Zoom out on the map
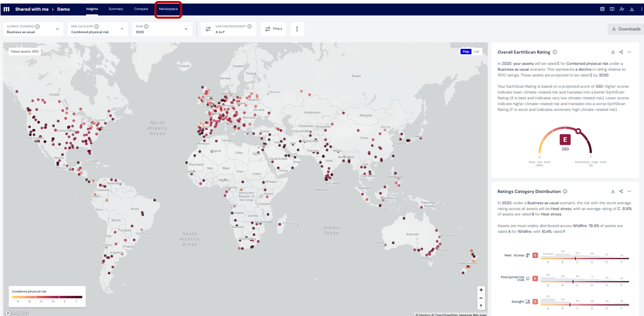 (481, 298)
